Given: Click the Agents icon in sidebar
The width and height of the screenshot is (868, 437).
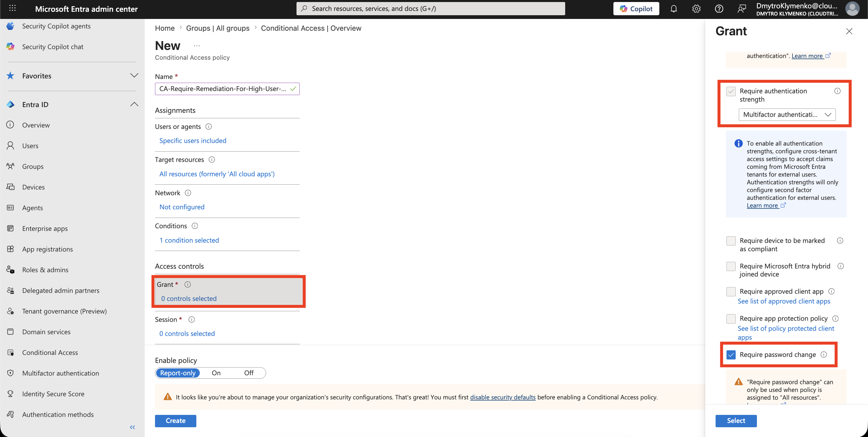Looking at the screenshot, I should (10, 208).
